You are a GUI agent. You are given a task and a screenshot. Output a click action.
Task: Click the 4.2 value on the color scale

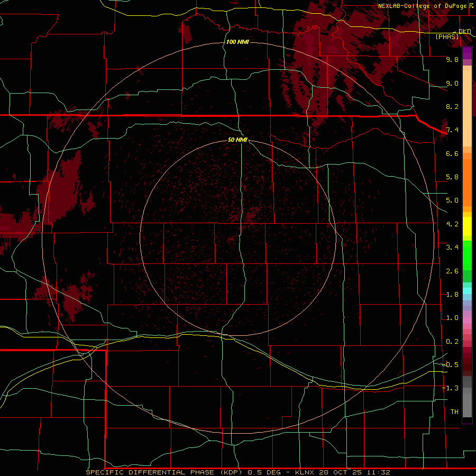tap(452, 224)
